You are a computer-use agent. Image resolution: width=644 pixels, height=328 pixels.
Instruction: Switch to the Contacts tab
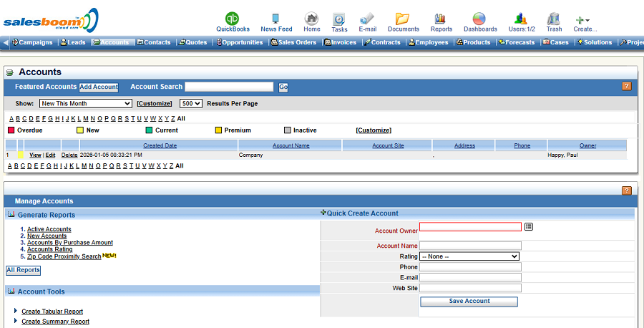pyautogui.click(x=154, y=42)
